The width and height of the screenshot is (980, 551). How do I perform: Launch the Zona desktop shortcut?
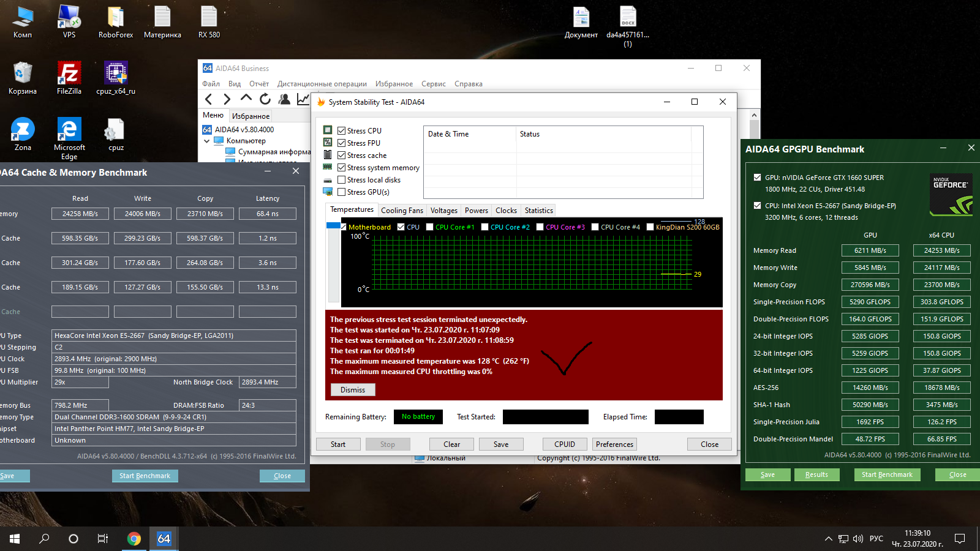[x=23, y=135]
